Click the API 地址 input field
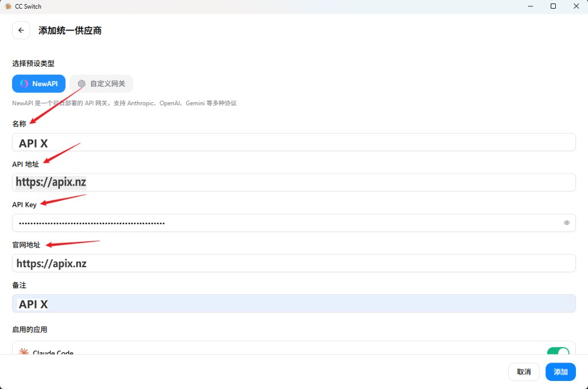 [293, 183]
